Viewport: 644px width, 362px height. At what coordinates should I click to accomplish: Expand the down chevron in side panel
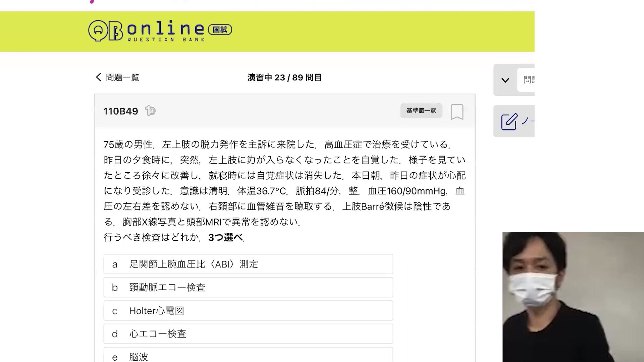[x=505, y=80]
